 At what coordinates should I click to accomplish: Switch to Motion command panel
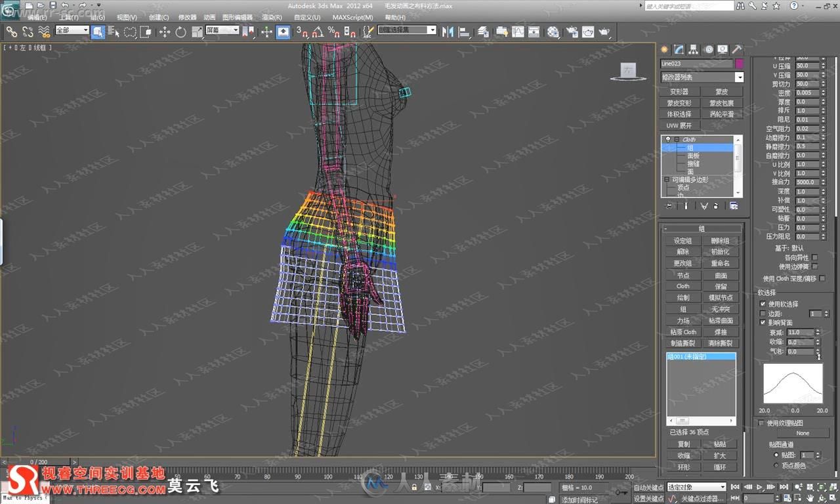point(708,49)
